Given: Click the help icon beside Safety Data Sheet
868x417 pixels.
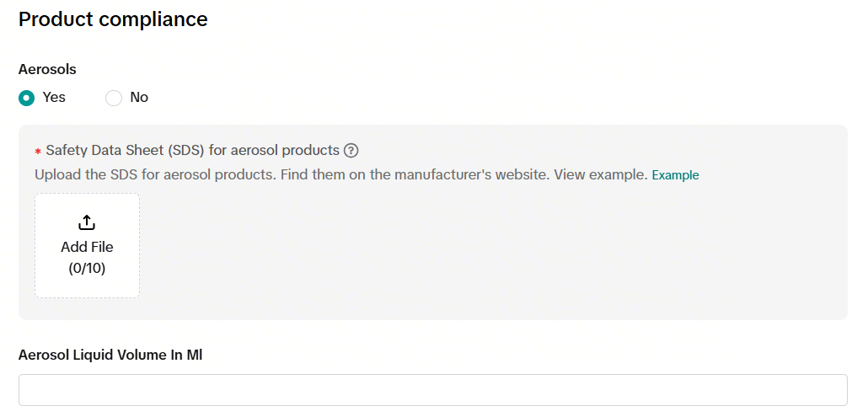Looking at the screenshot, I should tap(351, 151).
